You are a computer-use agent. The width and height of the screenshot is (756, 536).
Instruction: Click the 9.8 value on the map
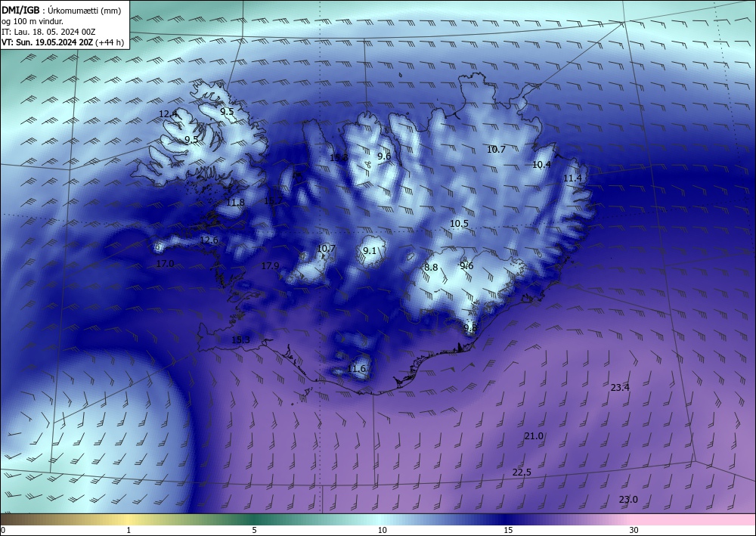[x=470, y=328]
